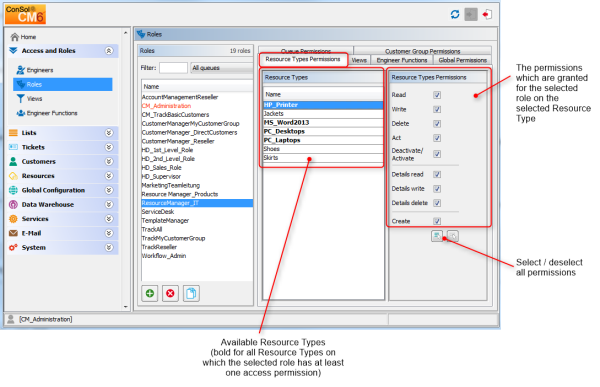Click the Services gear icon
The height and width of the screenshot is (387, 600).
coord(13,219)
